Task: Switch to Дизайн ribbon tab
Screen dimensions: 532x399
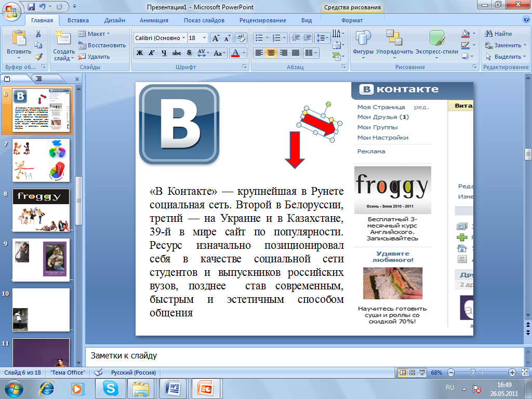Action: (115, 20)
